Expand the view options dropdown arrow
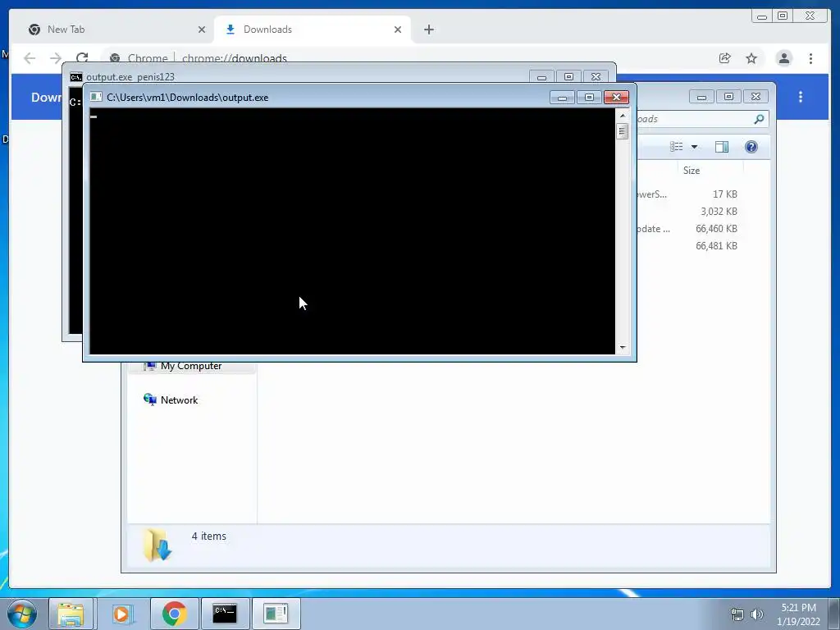The width and height of the screenshot is (840, 630). (x=694, y=147)
